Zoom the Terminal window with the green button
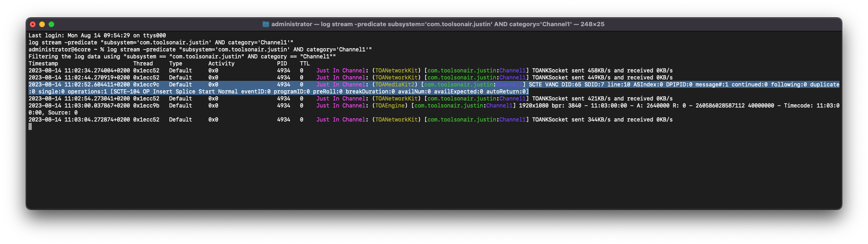This screenshot has width=868, height=244. pos(51,24)
